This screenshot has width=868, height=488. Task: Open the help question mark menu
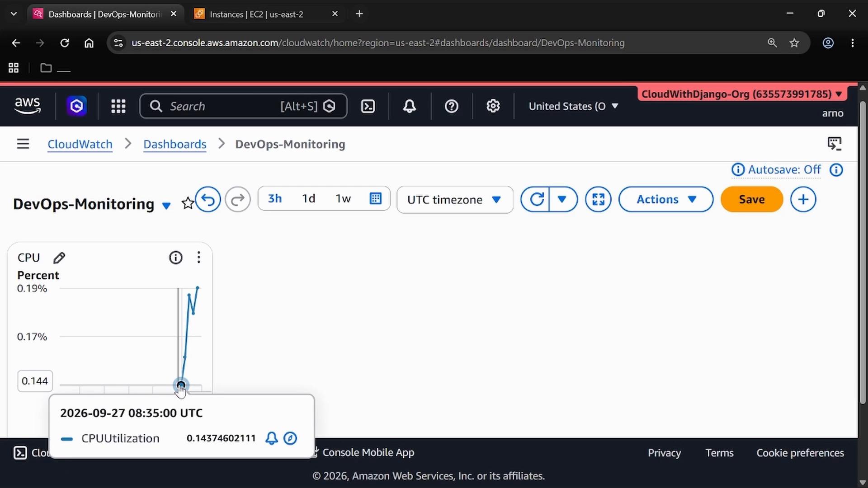pyautogui.click(x=452, y=106)
